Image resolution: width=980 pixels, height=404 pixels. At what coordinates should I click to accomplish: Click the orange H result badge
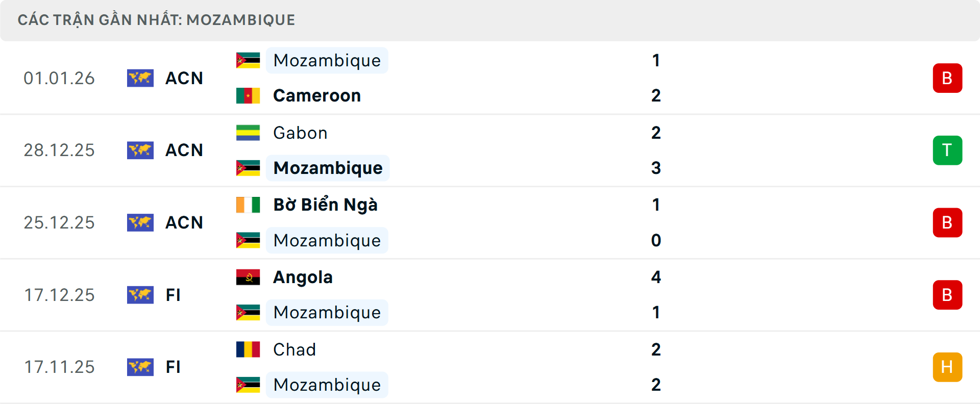pyautogui.click(x=948, y=367)
